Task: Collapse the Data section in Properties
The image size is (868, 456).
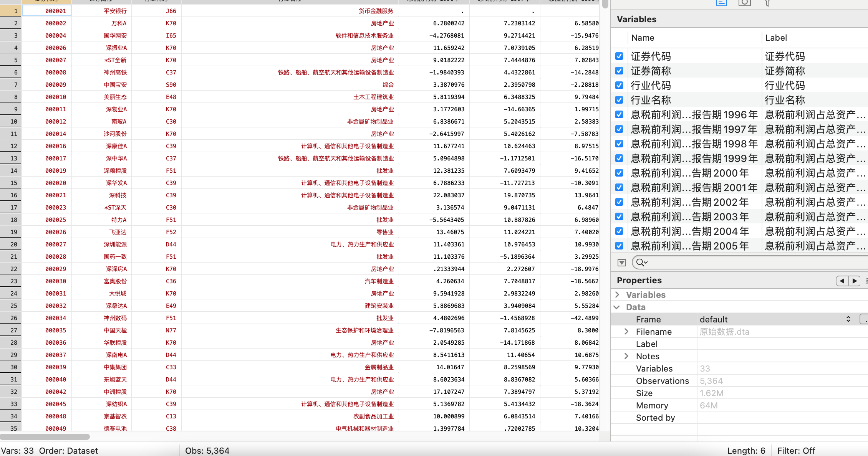Action: tap(617, 307)
